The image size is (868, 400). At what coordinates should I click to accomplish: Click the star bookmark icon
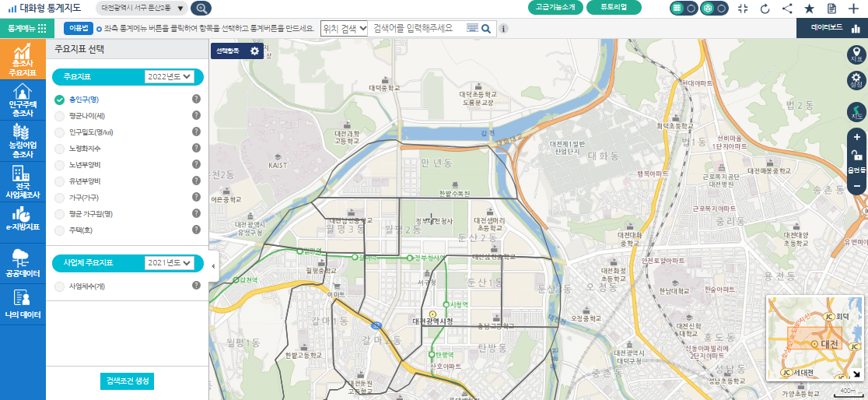click(x=809, y=9)
